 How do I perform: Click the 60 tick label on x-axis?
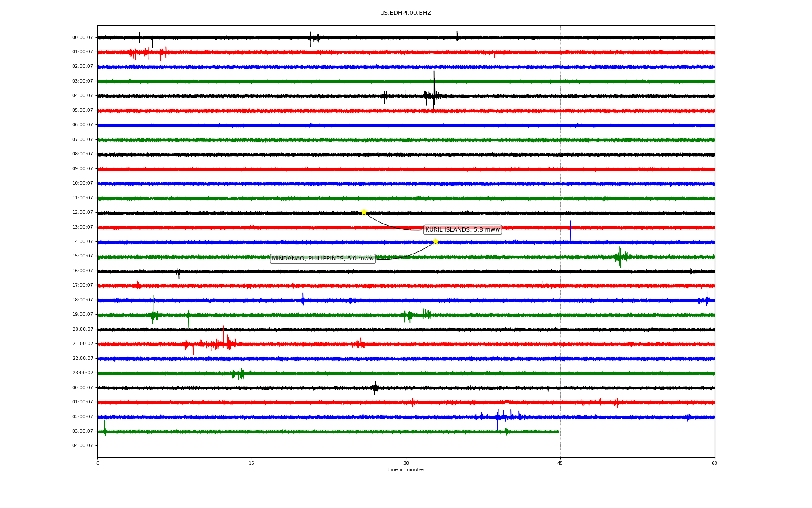tap(714, 463)
